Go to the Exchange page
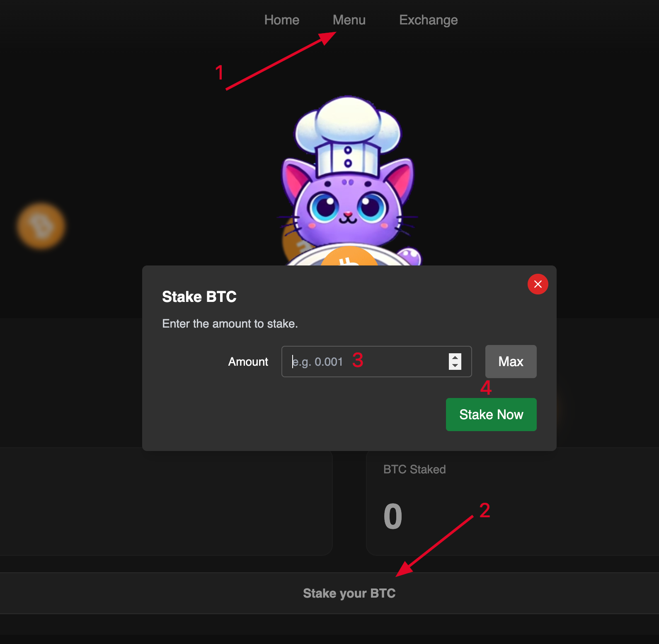This screenshot has width=659, height=644. 428,20
